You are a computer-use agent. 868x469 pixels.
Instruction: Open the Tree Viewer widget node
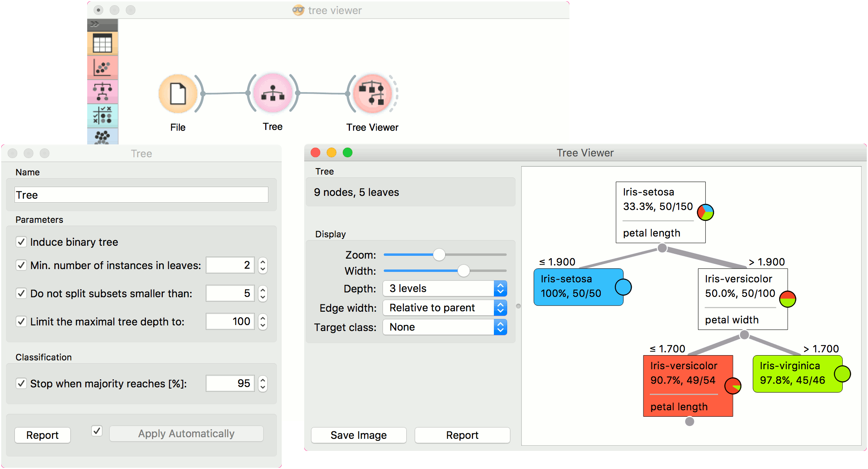coord(372,94)
